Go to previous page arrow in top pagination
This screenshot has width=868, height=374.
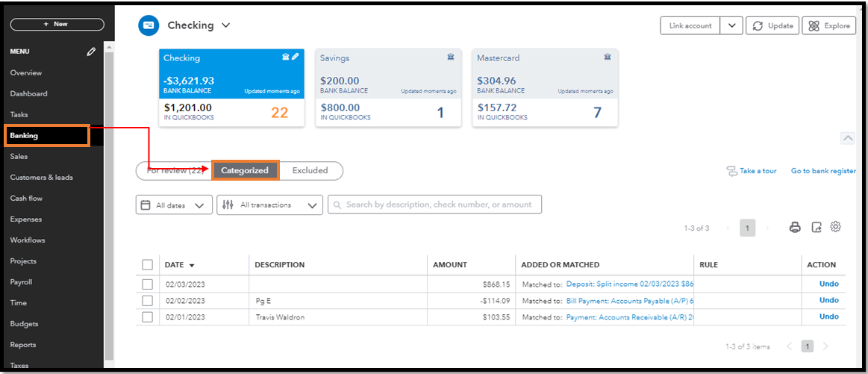(728, 228)
